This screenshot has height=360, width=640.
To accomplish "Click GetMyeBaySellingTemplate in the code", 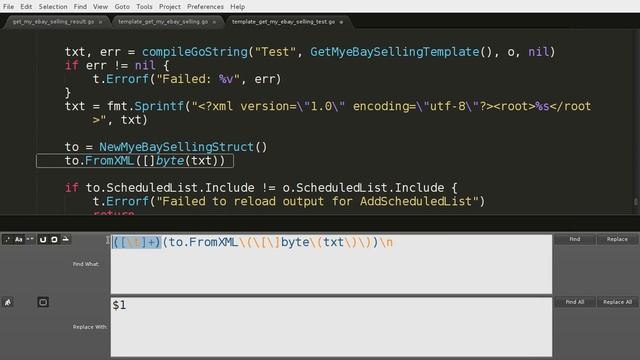I will click(395, 52).
